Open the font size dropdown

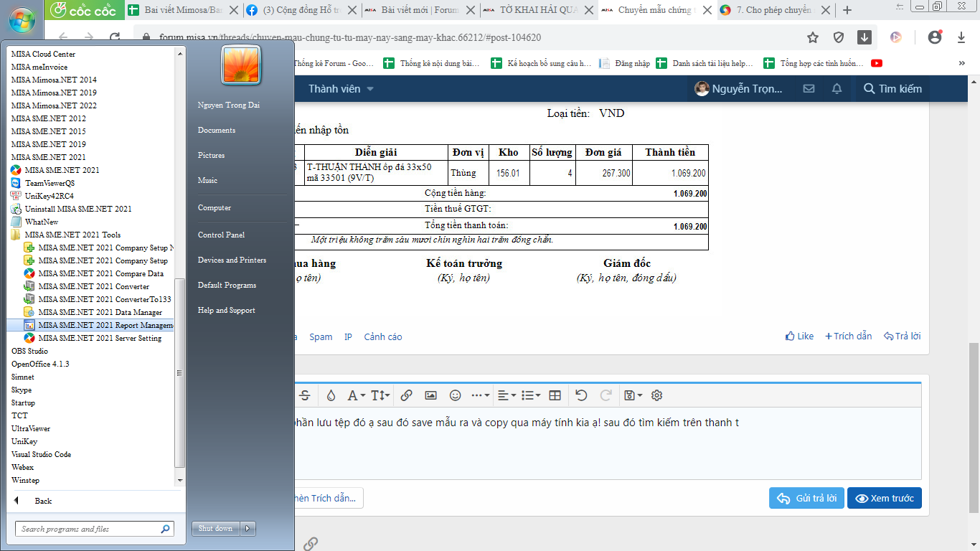click(x=380, y=395)
